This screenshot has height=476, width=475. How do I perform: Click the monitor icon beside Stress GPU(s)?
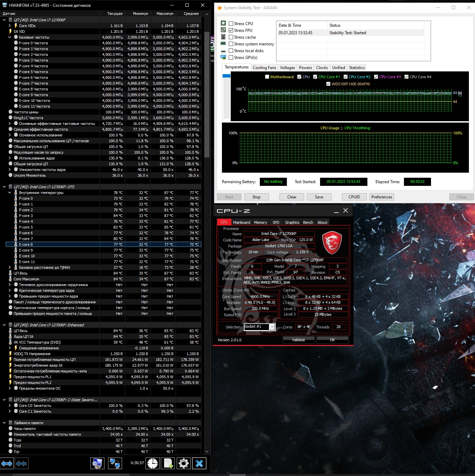[223, 57]
